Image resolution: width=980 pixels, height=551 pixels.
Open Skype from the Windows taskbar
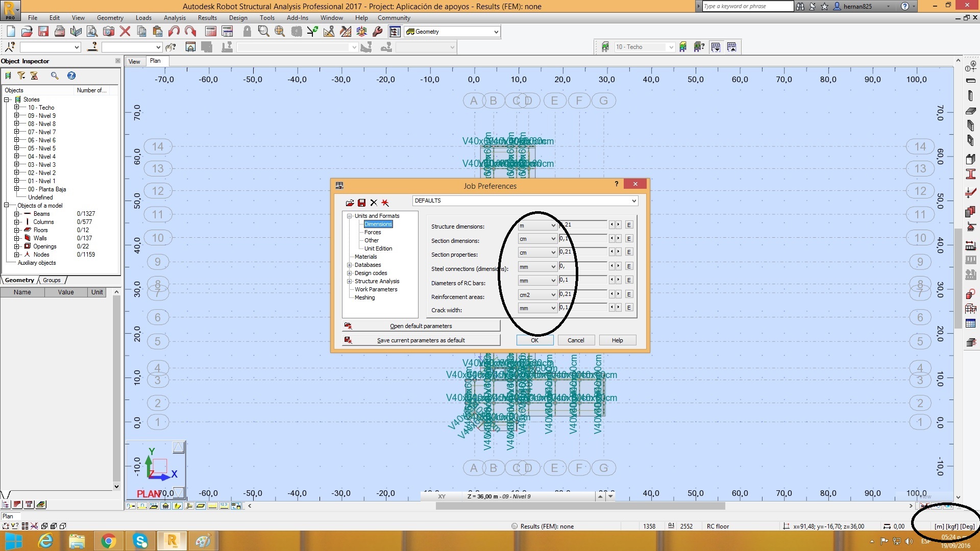click(x=140, y=540)
